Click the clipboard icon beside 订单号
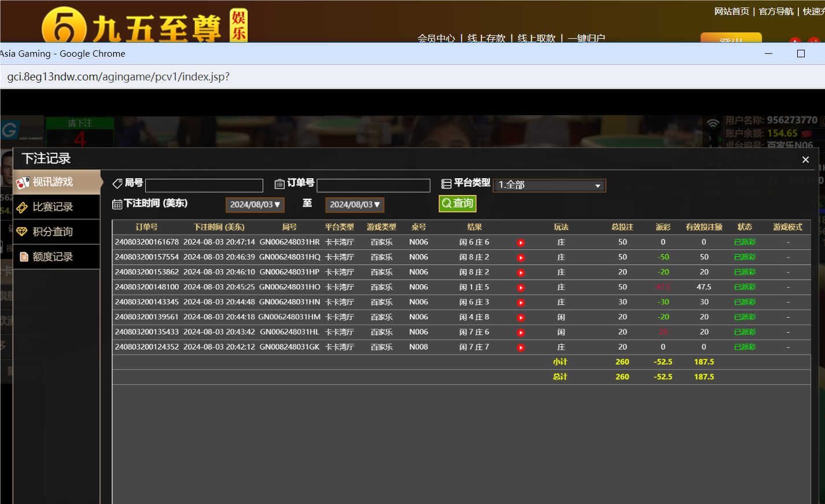825x504 pixels. point(281,183)
